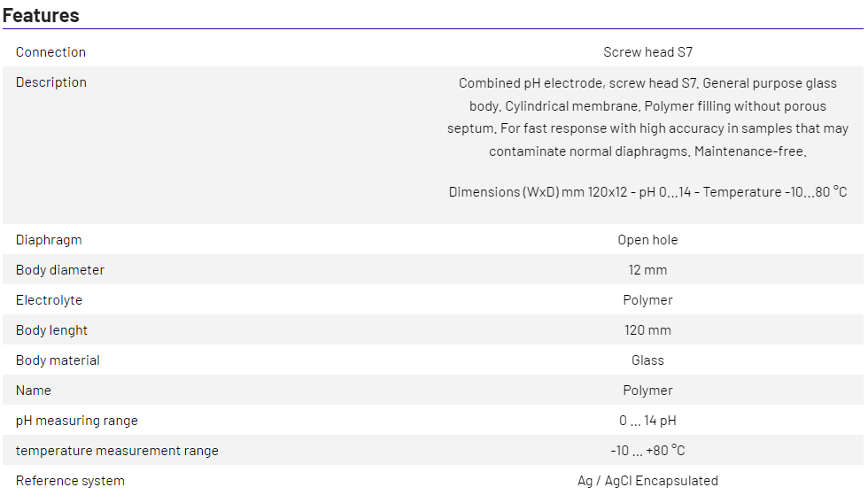Click the Name row label
868x503 pixels.
click(34, 391)
